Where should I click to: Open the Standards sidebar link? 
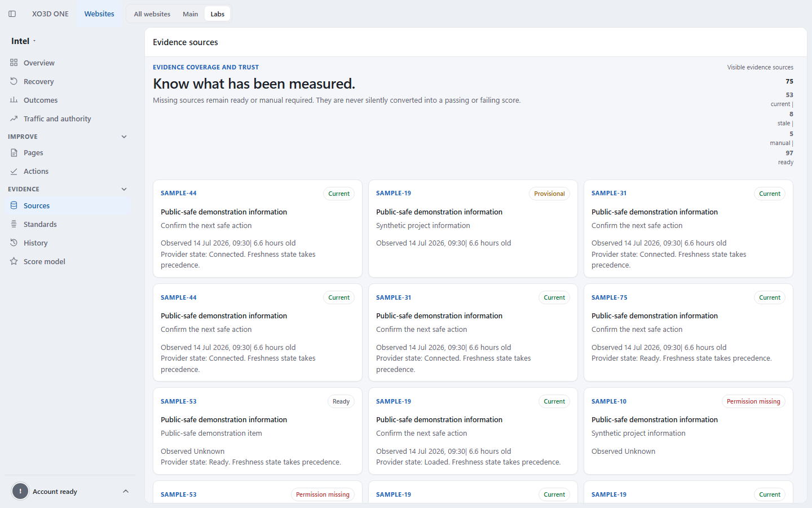click(68, 224)
